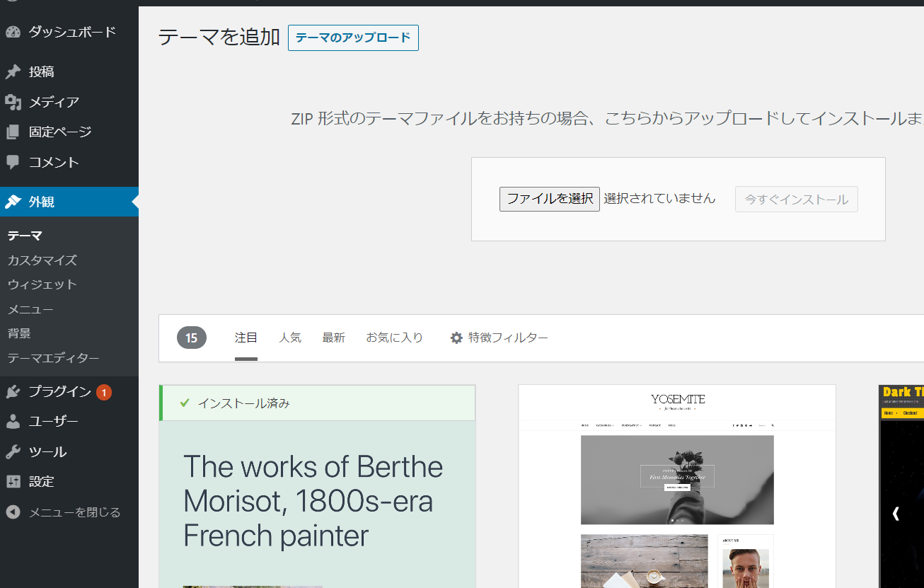This screenshot has width=924, height=588.
Task: Open ウィジェット submenu link
Action: coord(42,284)
